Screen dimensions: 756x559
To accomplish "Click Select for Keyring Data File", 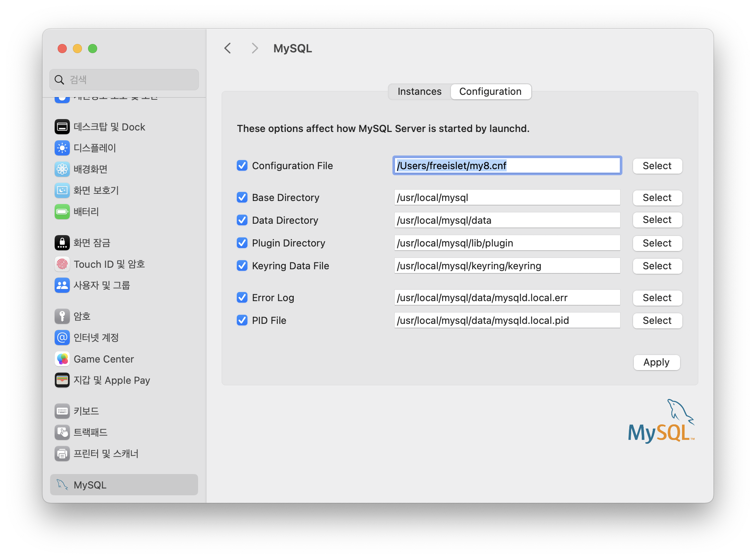I will pos(657,266).
